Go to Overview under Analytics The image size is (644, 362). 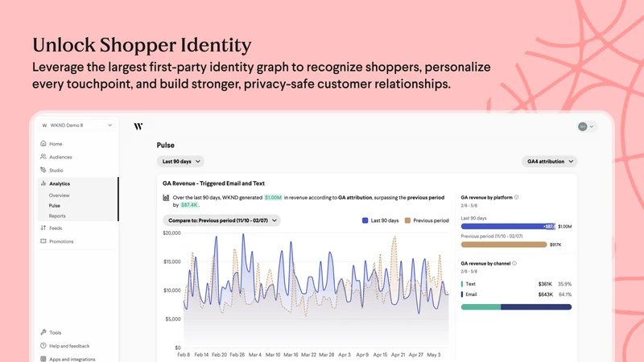[59, 195]
